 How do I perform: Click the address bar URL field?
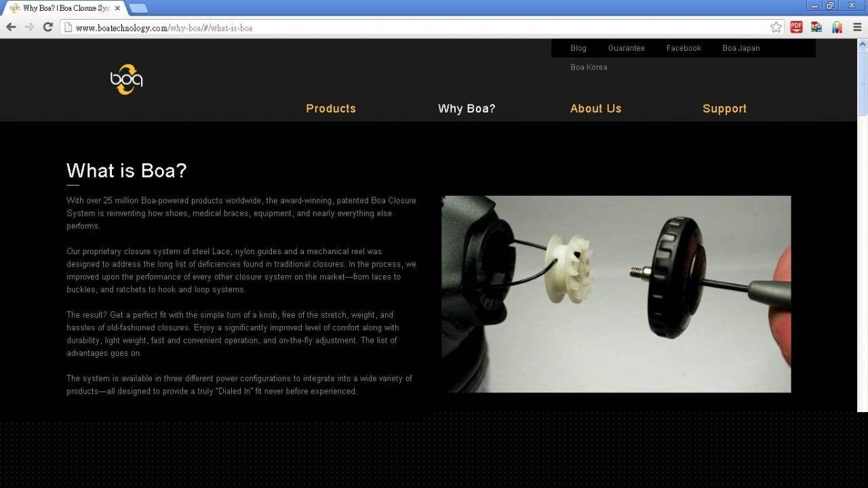(407, 28)
